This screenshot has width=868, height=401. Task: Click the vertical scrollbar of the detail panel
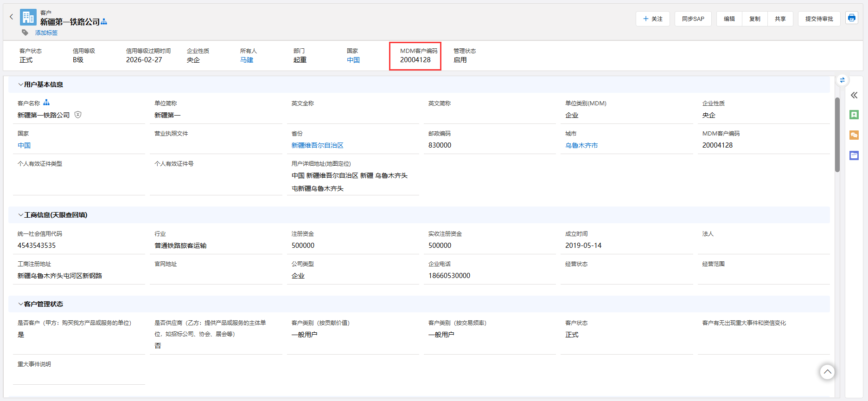point(837,135)
